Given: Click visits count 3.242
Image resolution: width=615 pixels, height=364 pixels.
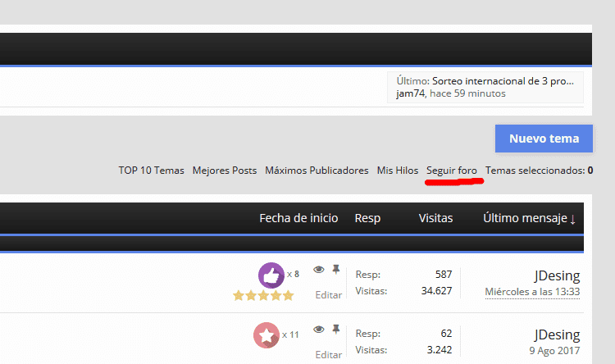Looking at the screenshot, I should pos(440,350).
